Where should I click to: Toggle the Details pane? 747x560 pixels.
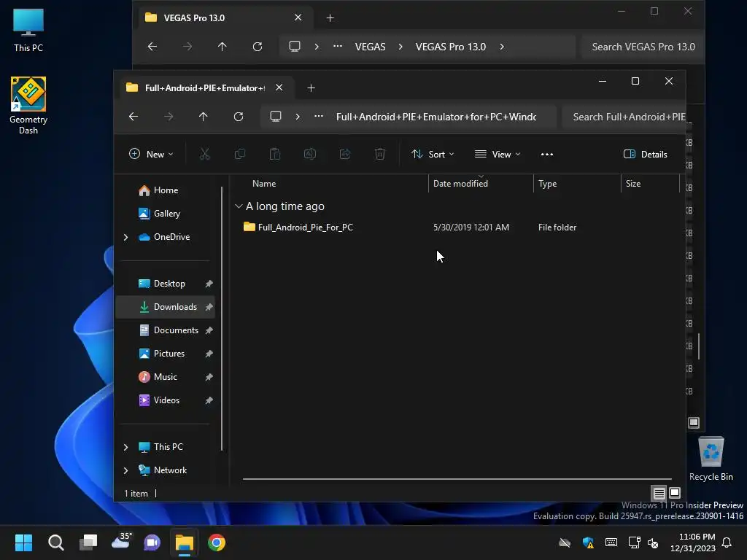pos(646,155)
